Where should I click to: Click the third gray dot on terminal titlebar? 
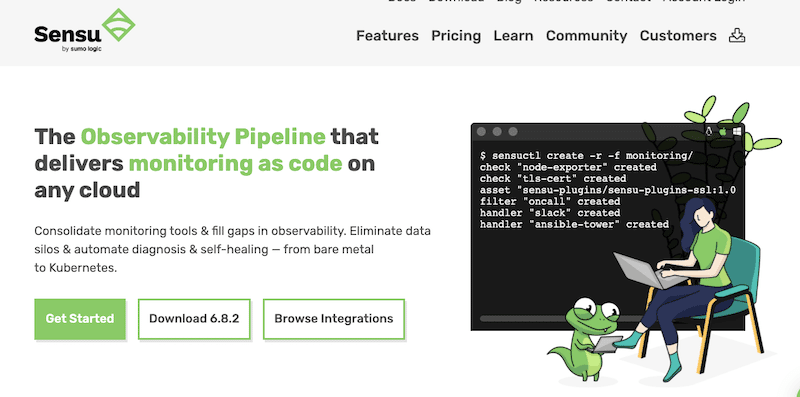513,132
